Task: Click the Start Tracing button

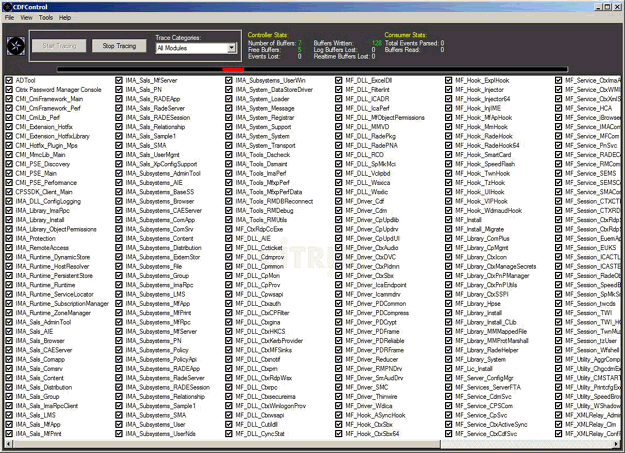Action: point(59,46)
